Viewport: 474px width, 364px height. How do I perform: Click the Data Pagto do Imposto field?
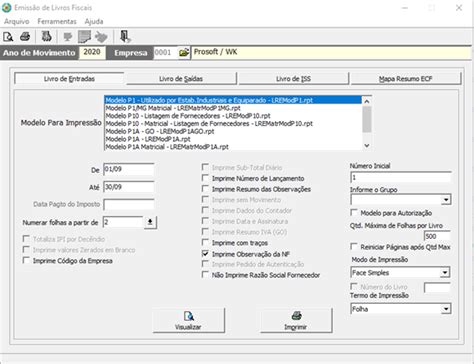pyautogui.click(x=129, y=204)
